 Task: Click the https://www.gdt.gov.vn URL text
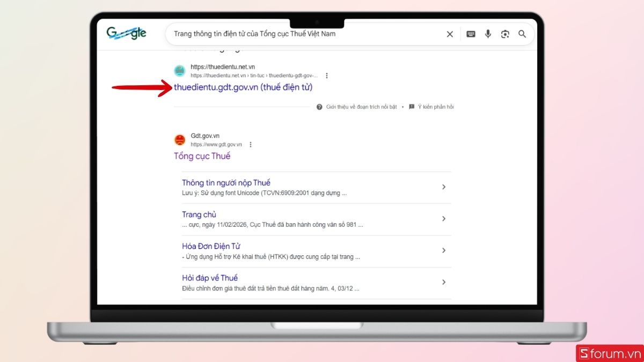pyautogui.click(x=216, y=145)
